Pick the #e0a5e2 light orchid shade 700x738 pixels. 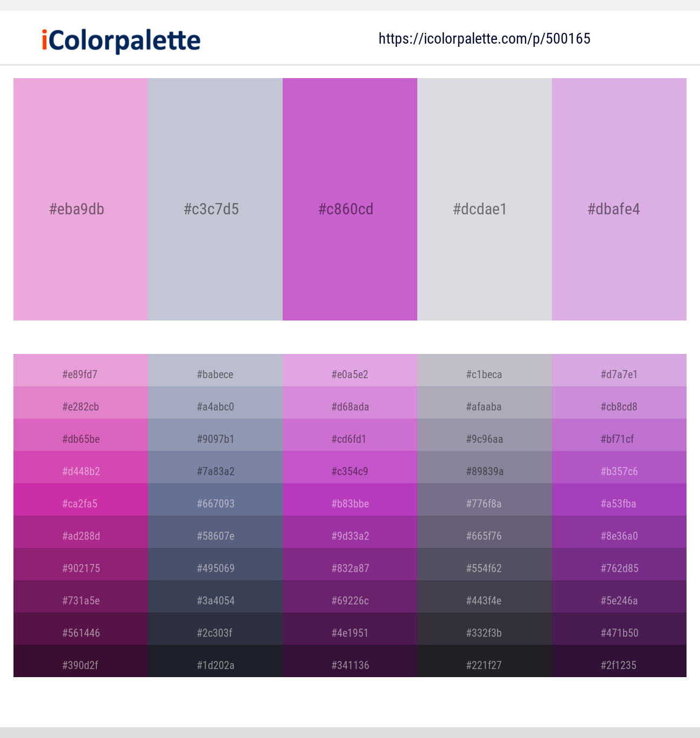pos(350,370)
